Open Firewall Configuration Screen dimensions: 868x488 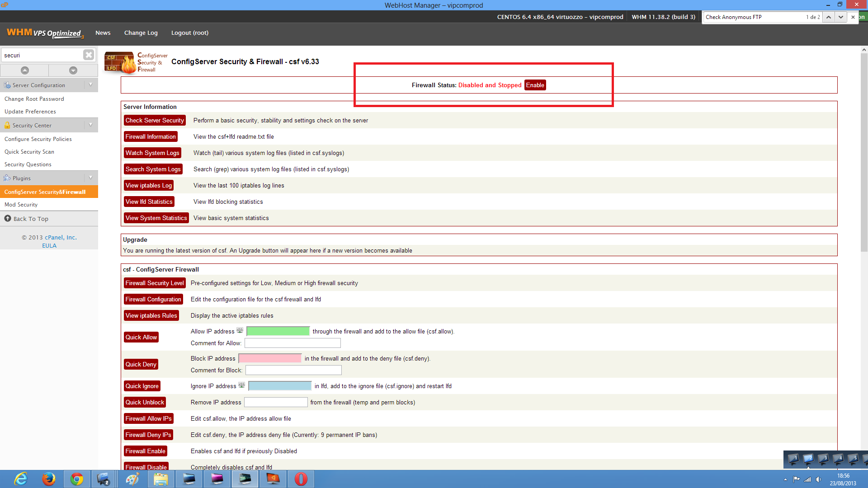153,299
